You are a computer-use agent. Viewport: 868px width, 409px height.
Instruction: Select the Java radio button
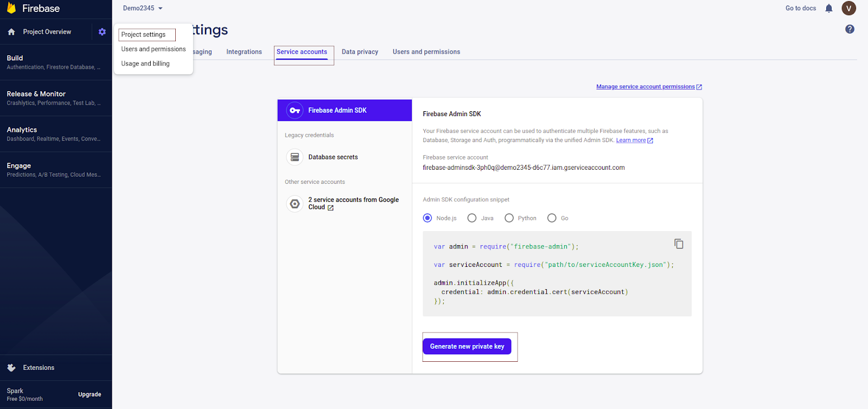(x=472, y=218)
